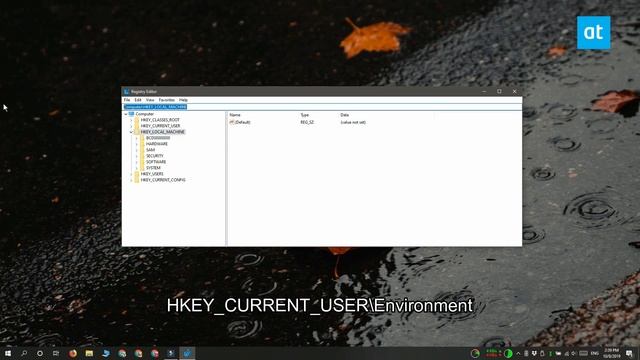
Task: Select the HARDWARE key
Action: (x=157, y=144)
